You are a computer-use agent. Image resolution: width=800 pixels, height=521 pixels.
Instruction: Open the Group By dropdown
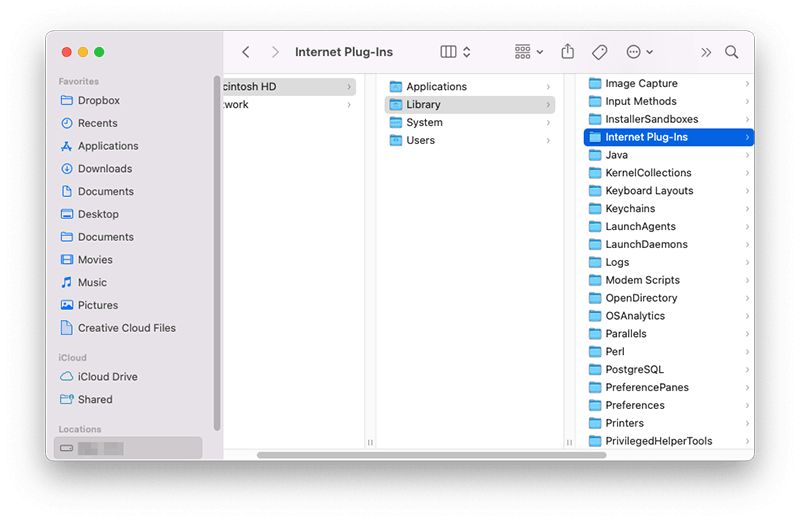click(528, 52)
